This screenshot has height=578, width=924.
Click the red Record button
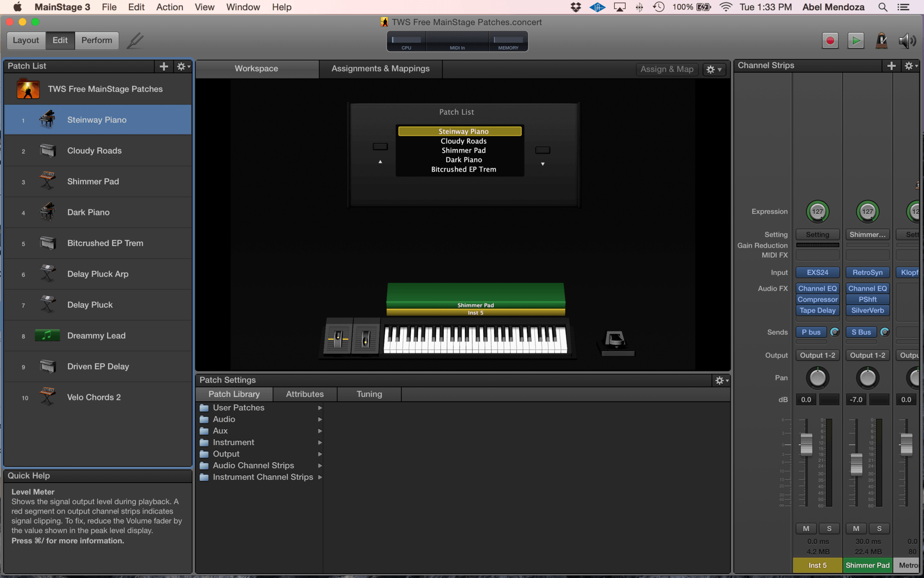830,41
